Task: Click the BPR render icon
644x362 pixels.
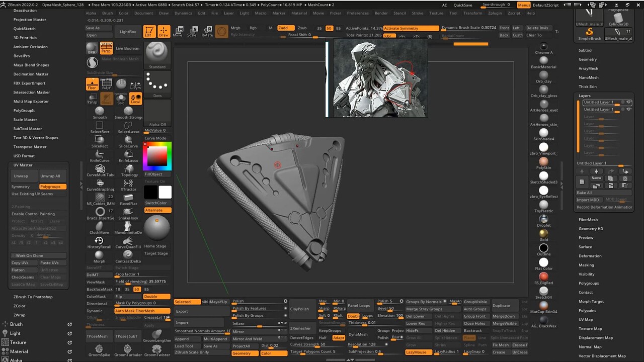Action: point(92,48)
